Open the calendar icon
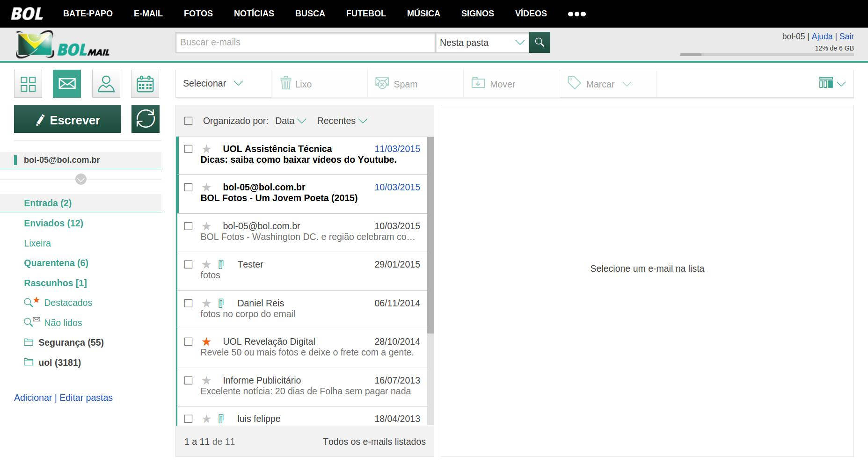Screen dimensions: 868x464 click(145, 84)
